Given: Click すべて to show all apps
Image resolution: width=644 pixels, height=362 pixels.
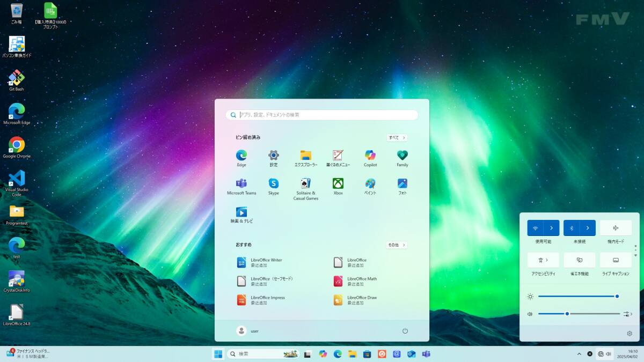Looking at the screenshot, I should coord(397,138).
